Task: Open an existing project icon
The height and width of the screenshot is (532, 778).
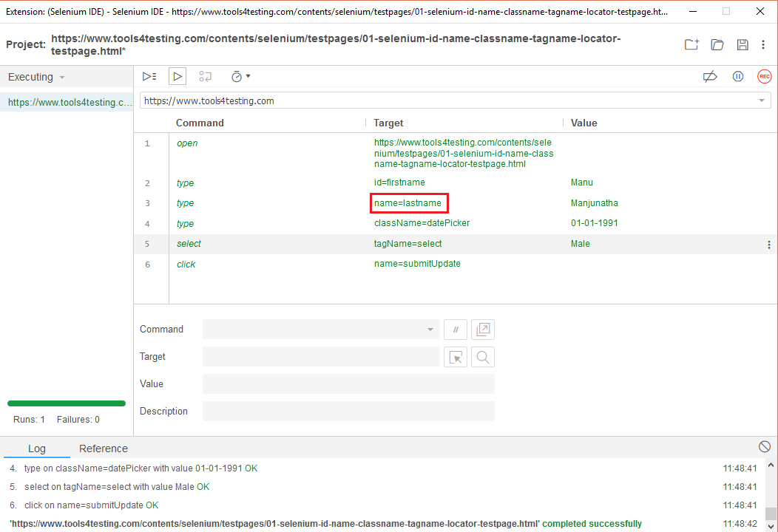Action: (x=717, y=44)
